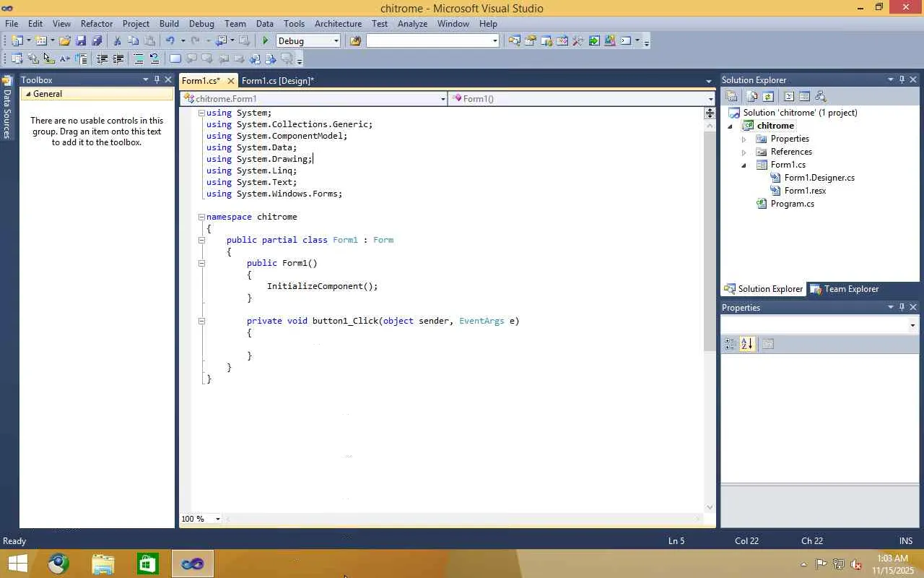The height and width of the screenshot is (578, 924).
Task: Switch to Form1.cs [Design]* tab
Action: click(x=278, y=80)
